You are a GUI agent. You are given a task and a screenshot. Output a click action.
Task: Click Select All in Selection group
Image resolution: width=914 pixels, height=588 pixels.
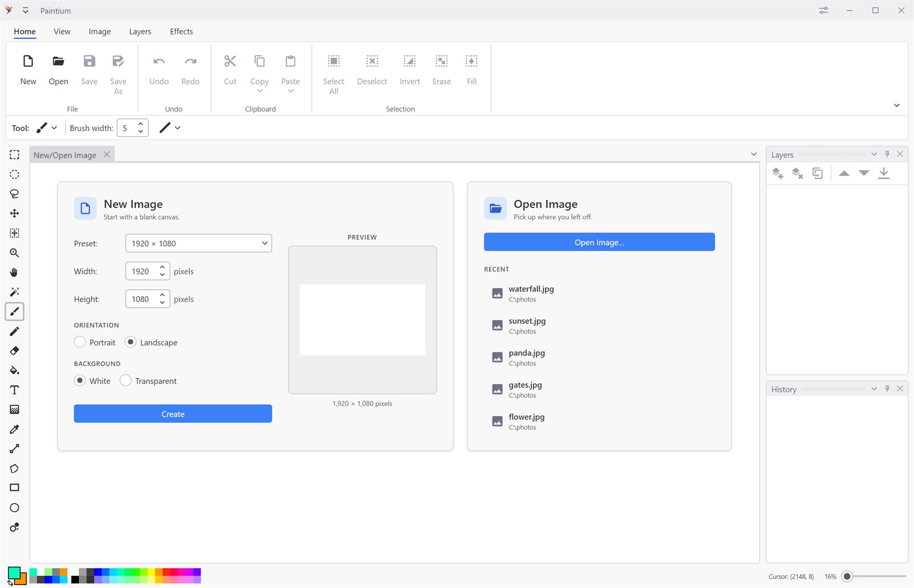[334, 75]
